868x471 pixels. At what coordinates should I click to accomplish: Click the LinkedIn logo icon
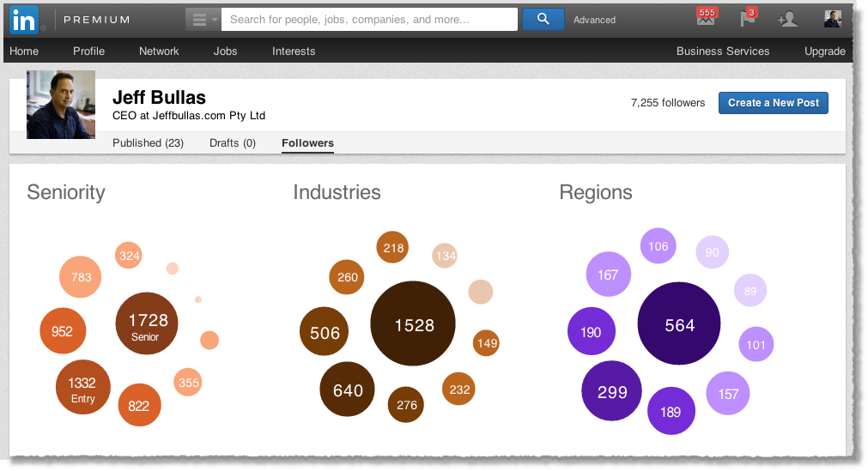click(x=24, y=20)
